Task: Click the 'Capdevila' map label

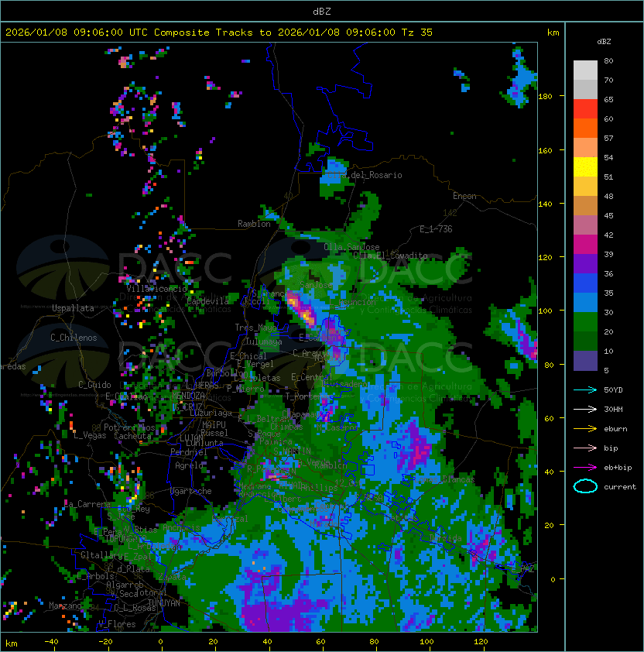Action: click(x=208, y=301)
